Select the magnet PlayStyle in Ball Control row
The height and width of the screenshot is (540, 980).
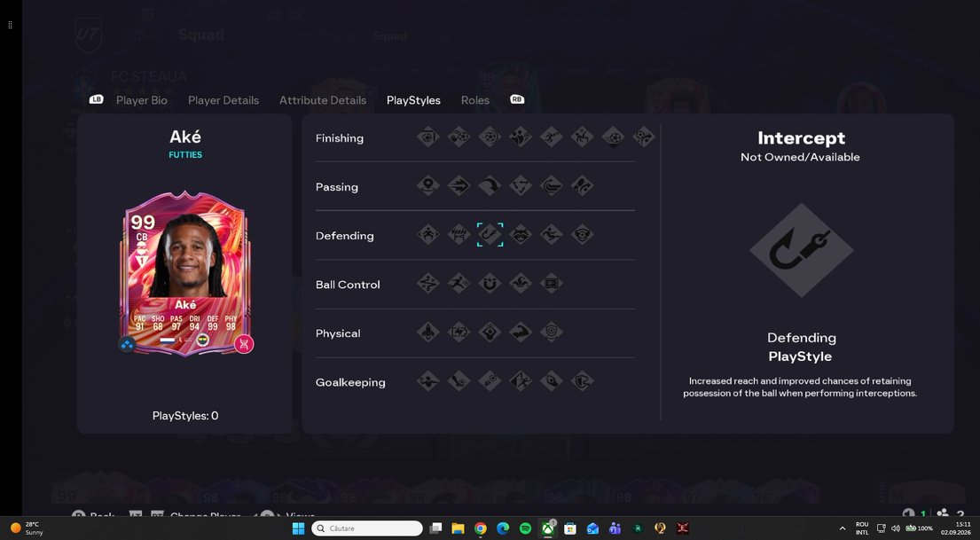[x=490, y=283]
